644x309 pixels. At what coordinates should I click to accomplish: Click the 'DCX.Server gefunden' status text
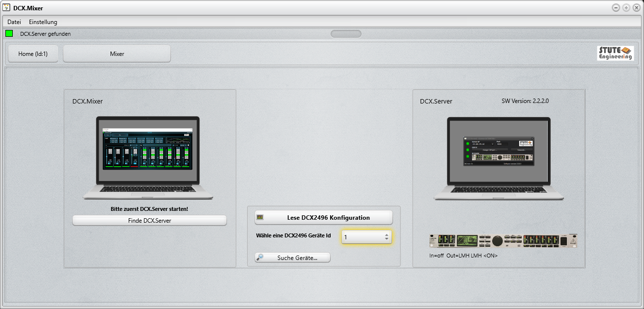pos(45,34)
